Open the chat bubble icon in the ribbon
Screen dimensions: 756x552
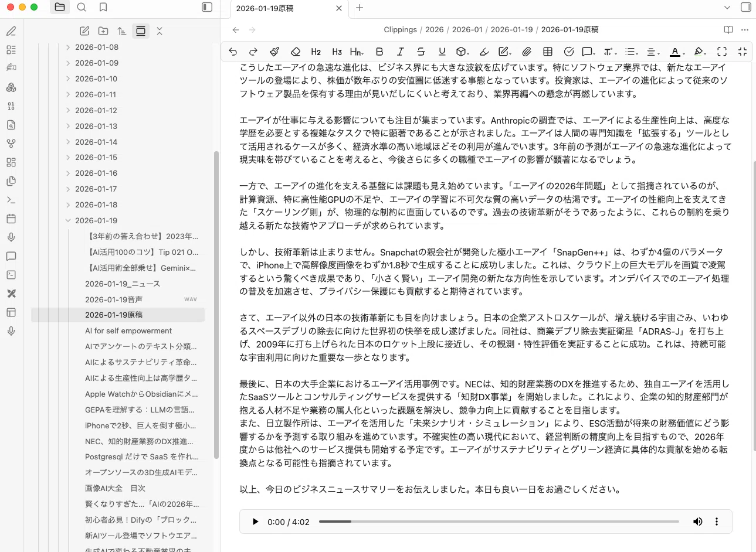pyautogui.click(x=11, y=256)
